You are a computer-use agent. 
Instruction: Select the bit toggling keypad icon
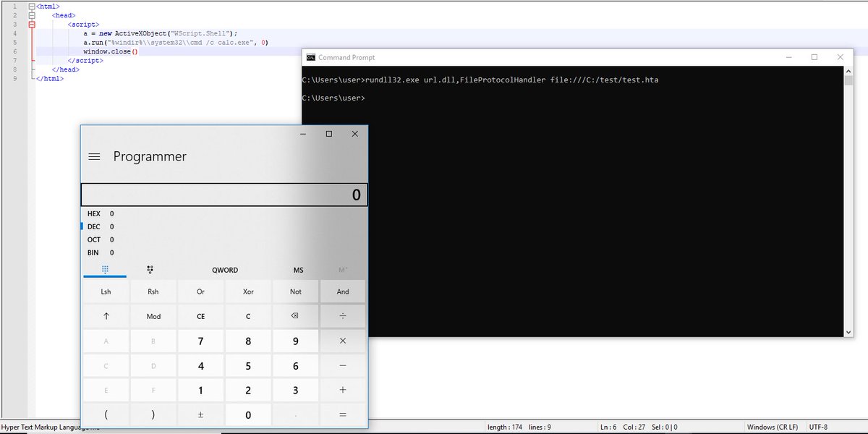pos(150,270)
